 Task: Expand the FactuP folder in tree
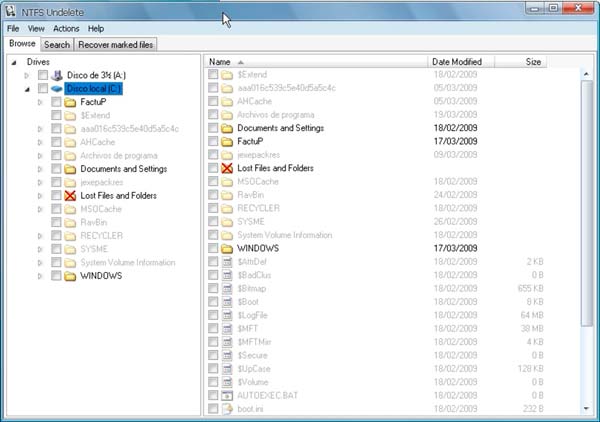(x=40, y=102)
